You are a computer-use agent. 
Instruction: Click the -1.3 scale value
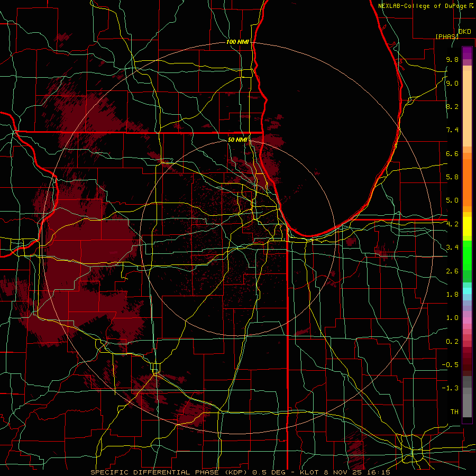(x=450, y=388)
